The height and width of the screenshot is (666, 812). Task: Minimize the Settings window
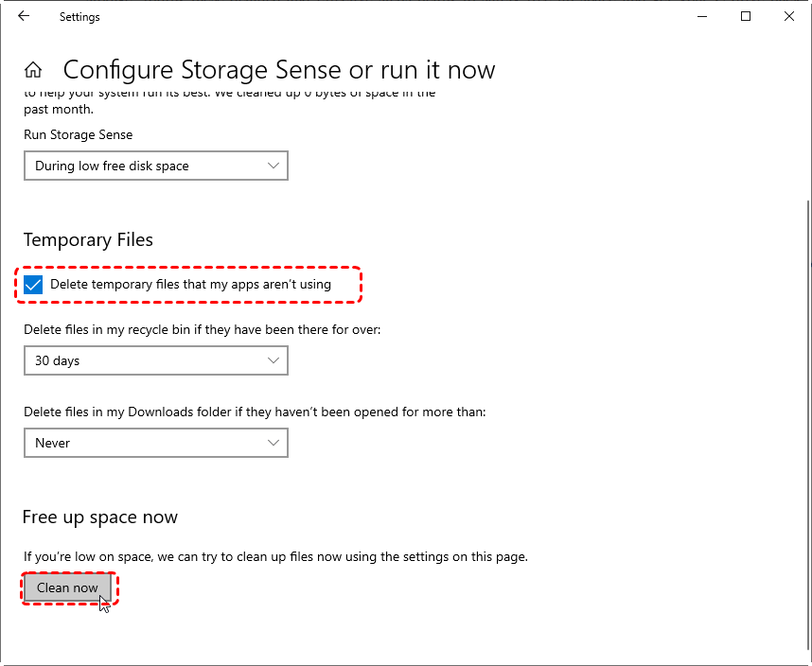coord(702,17)
